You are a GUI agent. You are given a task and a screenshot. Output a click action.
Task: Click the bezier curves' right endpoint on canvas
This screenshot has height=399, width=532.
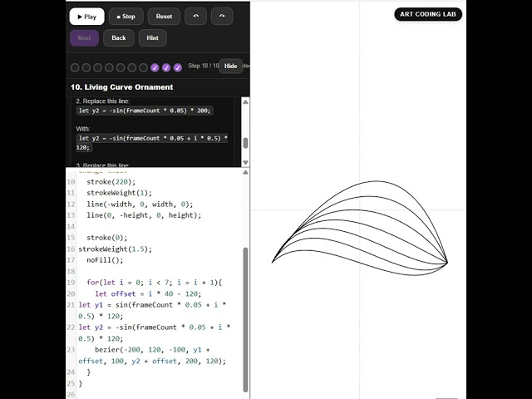[447, 263]
